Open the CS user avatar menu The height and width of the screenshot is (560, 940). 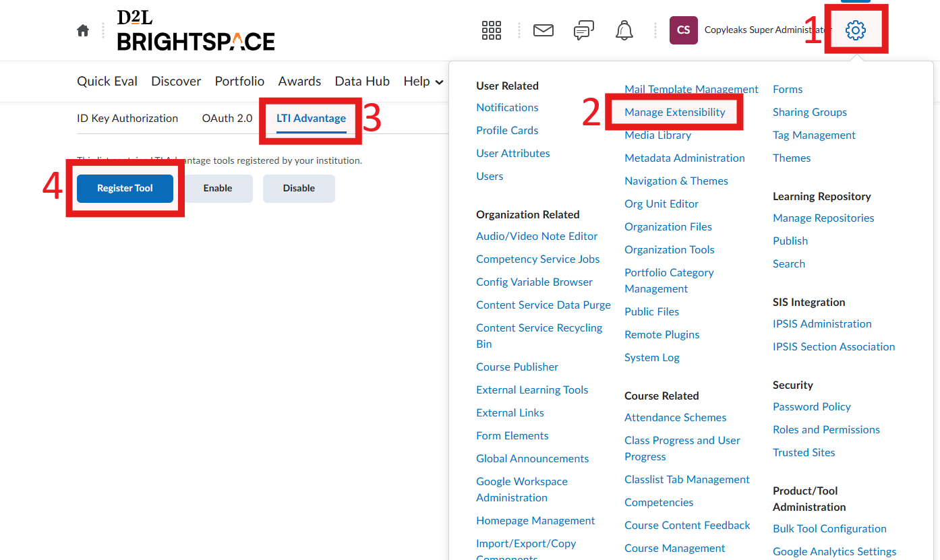(x=683, y=30)
